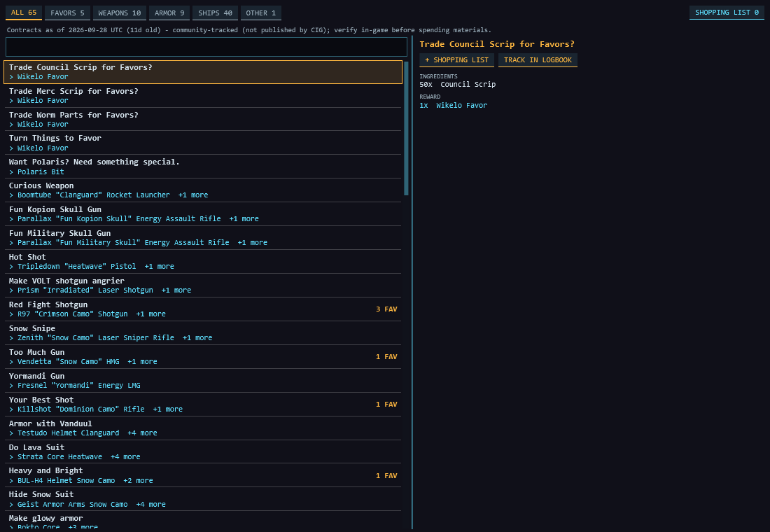Click Parallax "Fun Military Skull" Energy Assault Rifle

[123, 243]
